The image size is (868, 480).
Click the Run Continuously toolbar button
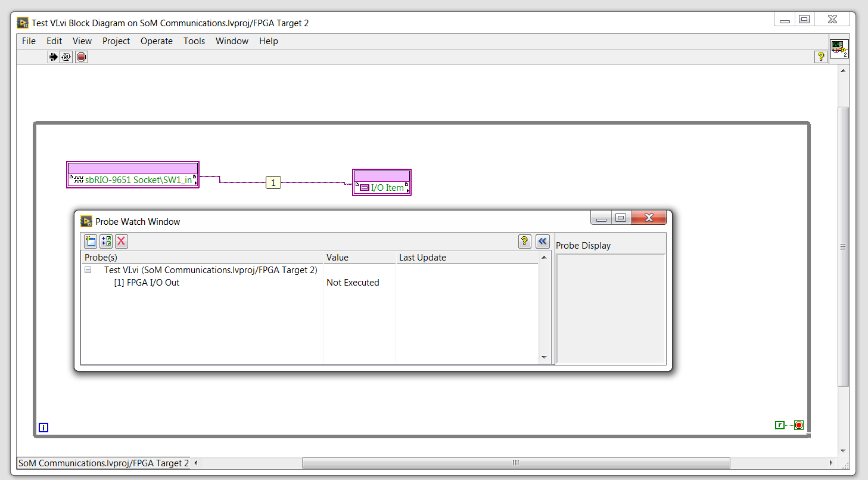coord(66,57)
